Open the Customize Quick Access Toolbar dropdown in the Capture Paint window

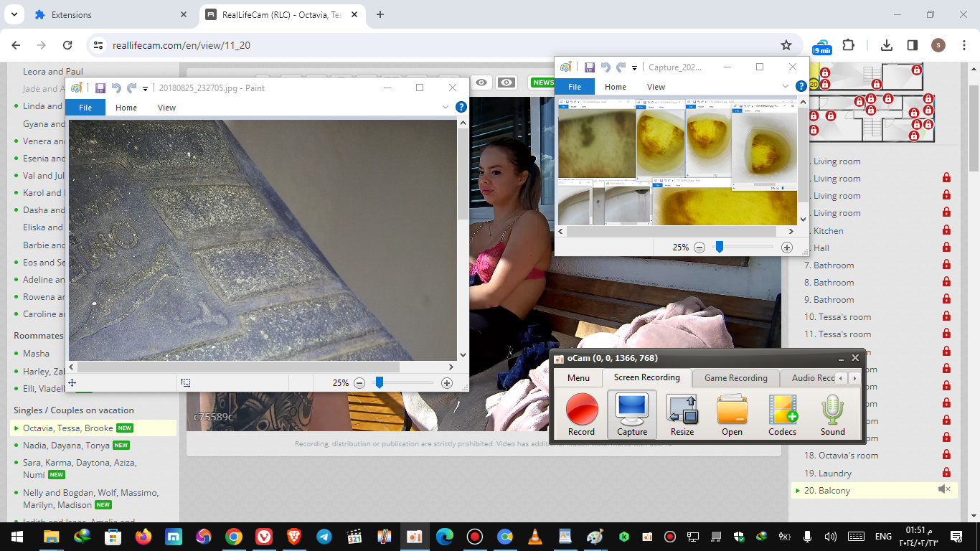point(635,68)
